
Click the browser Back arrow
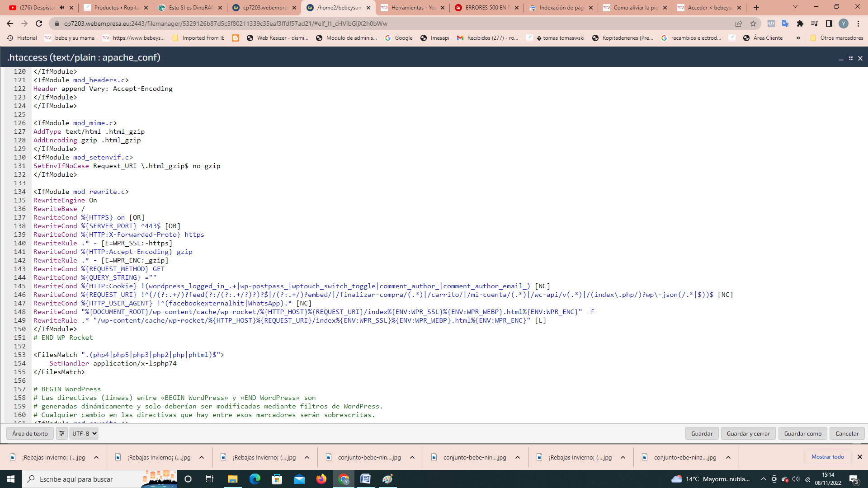(x=10, y=23)
